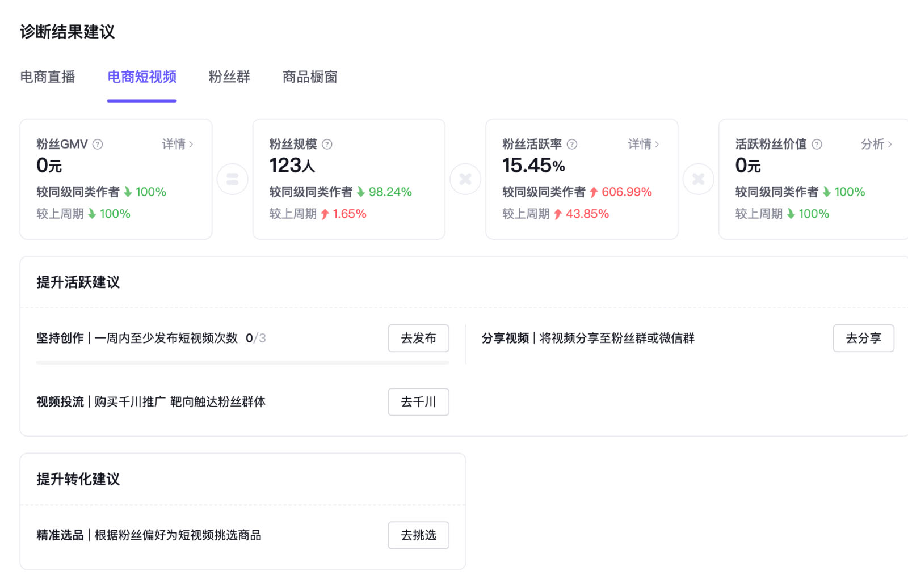Viewport: 908px width, 588px height.
Task: Open 详情 in the 粉丝活跃率 card
Action: click(x=643, y=145)
